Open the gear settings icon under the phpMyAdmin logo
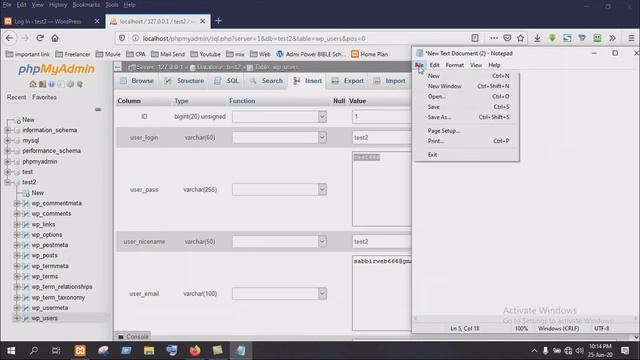The height and width of the screenshot is (360, 640). click(71, 84)
